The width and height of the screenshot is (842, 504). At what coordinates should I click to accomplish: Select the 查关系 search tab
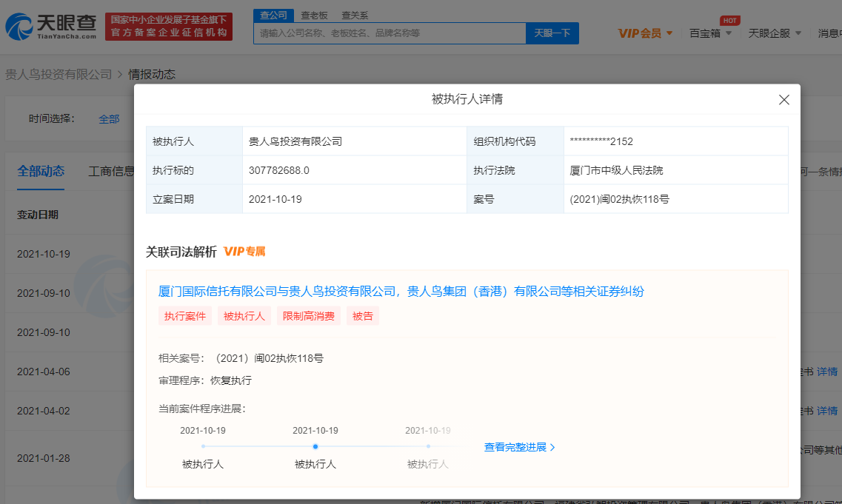[355, 16]
